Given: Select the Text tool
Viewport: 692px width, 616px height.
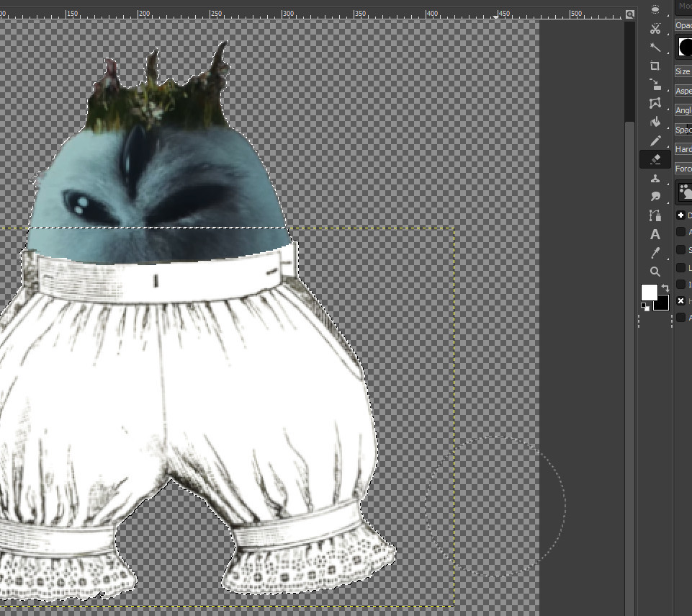Looking at the screenshot, I should (x=655, y=234).
